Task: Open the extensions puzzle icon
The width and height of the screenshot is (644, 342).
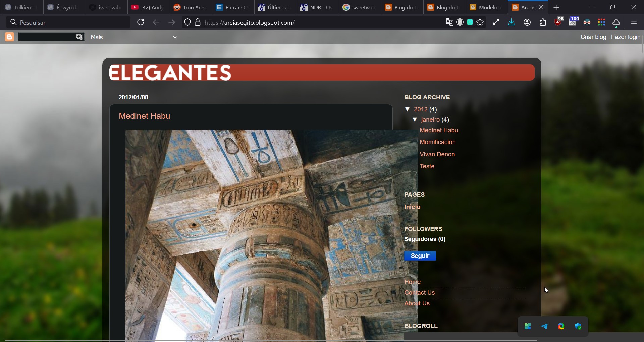Action: [x=543, y=22]
